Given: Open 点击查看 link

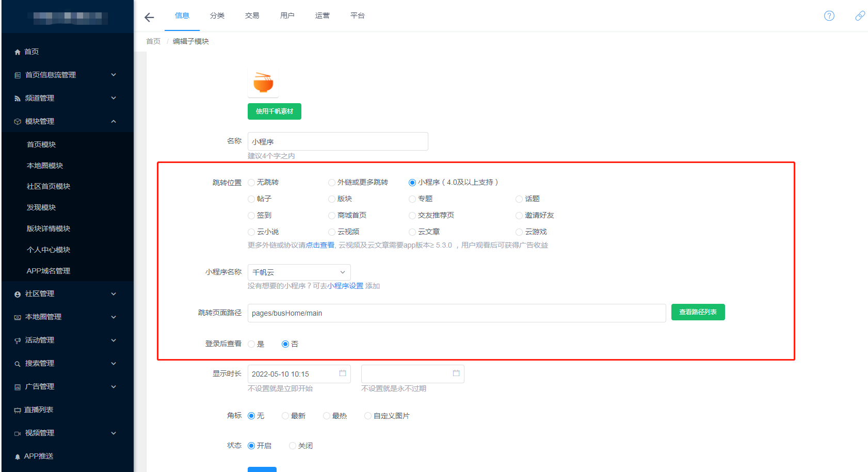Looking at the screenshot, I should [x=320, y=246].
